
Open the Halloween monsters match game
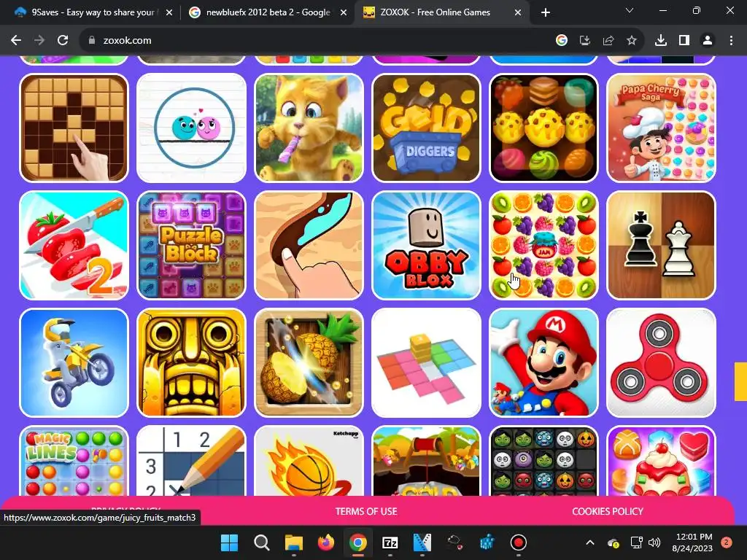[x=543, y=461]
